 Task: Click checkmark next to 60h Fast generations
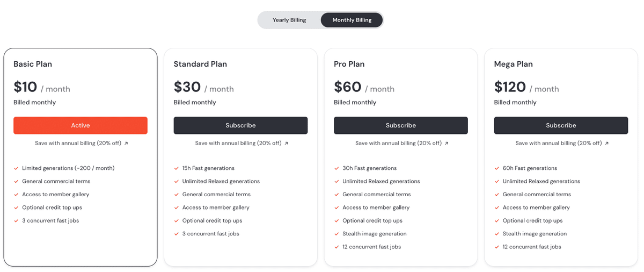(x=497, y=168)
